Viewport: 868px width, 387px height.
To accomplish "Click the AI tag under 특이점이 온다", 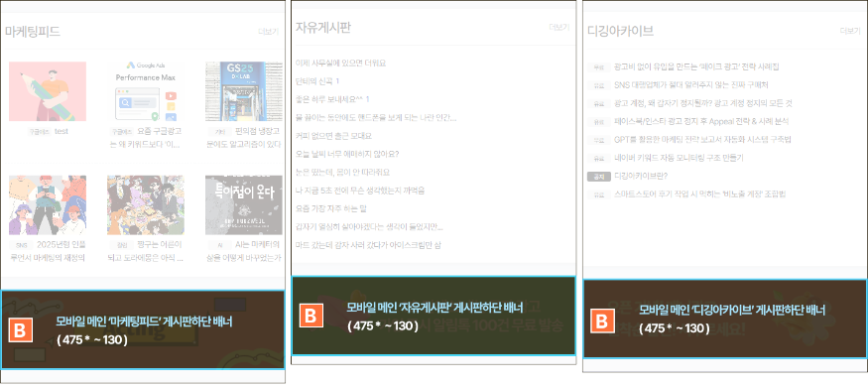I will 221,245.
